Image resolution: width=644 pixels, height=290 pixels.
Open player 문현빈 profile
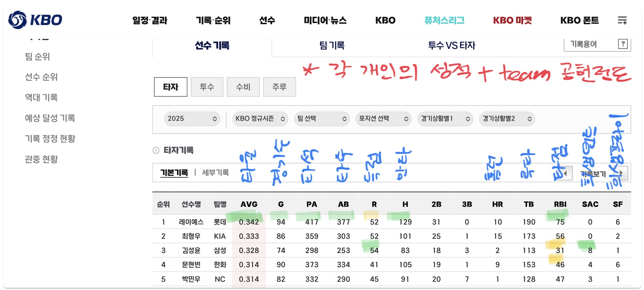[191, 265]
